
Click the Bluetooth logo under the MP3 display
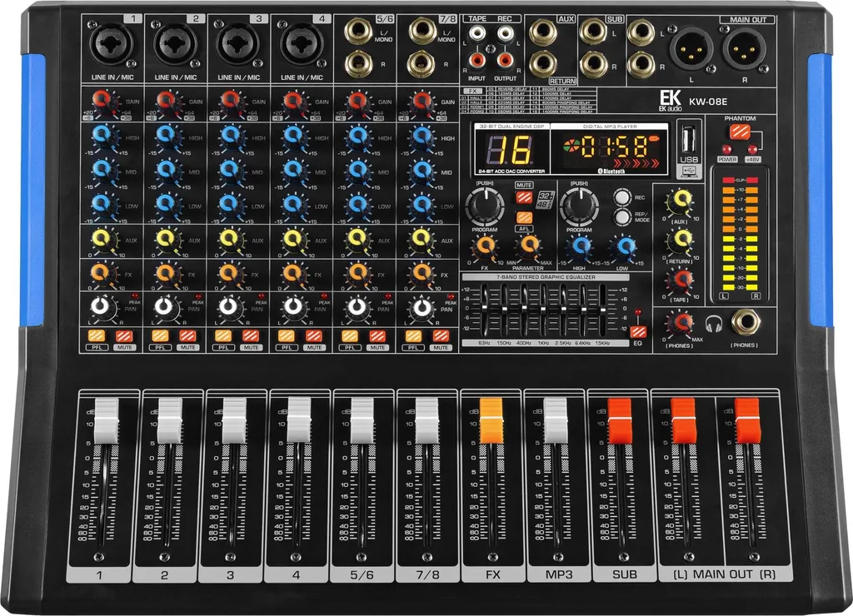point(611,171)
